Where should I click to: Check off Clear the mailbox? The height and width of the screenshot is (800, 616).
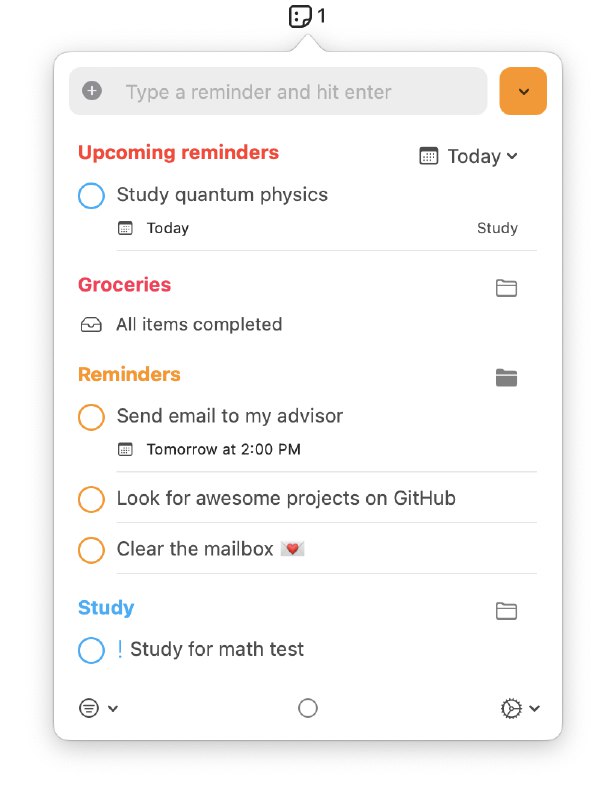(x=91, y=550)
